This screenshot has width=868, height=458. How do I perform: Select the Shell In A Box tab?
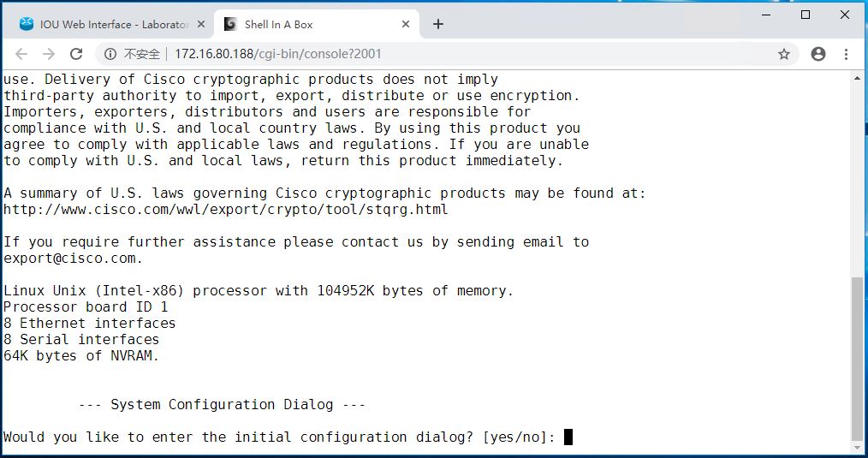318,24
